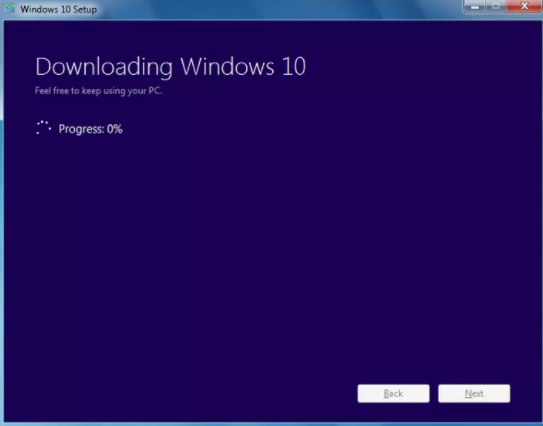The width and height of the screenshot is (543, 426).
Task: Click the blank title bar area beside the title
Action: point(277,9)
